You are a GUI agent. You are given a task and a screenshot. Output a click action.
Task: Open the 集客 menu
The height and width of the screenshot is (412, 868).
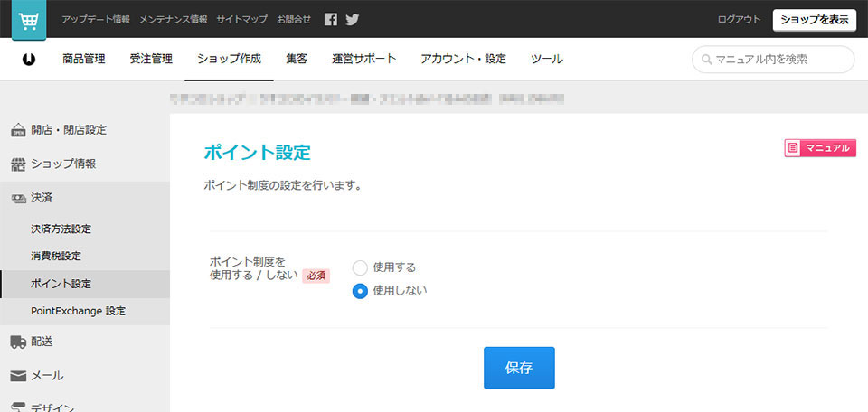(x=297, y=59)
